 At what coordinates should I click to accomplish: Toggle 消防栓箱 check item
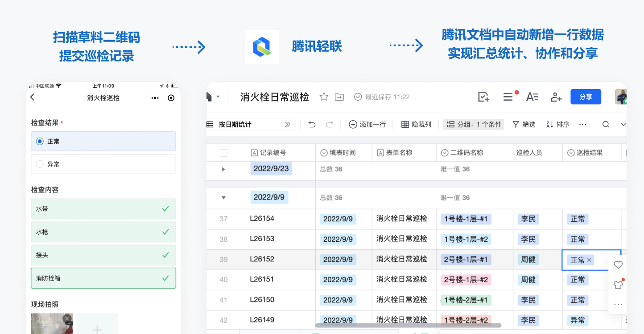tap(103, 278)
